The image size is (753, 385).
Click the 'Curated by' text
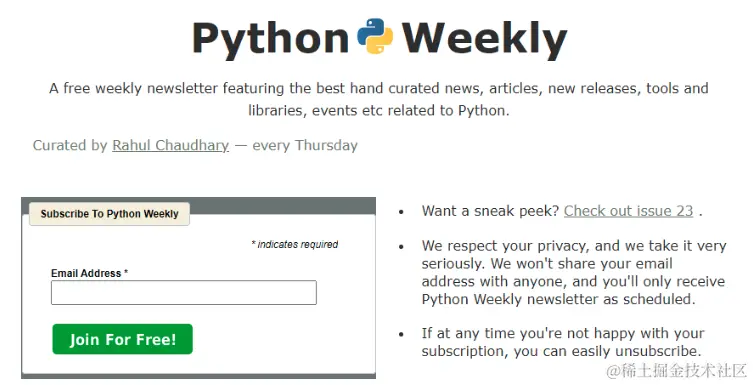pyautogui.click(x=70, y=145)
